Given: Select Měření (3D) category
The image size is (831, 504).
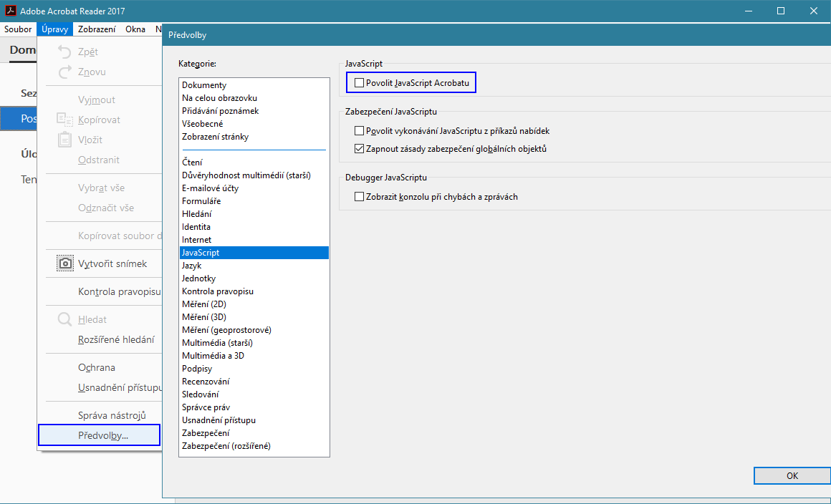Looking at the screenshot, I should point(254,317).
